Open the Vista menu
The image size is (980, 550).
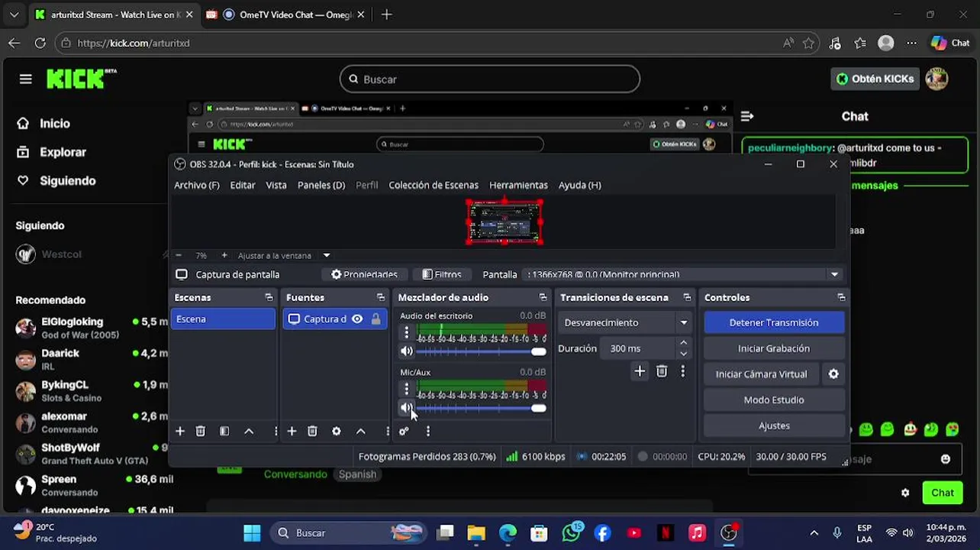tap(276, 185)
